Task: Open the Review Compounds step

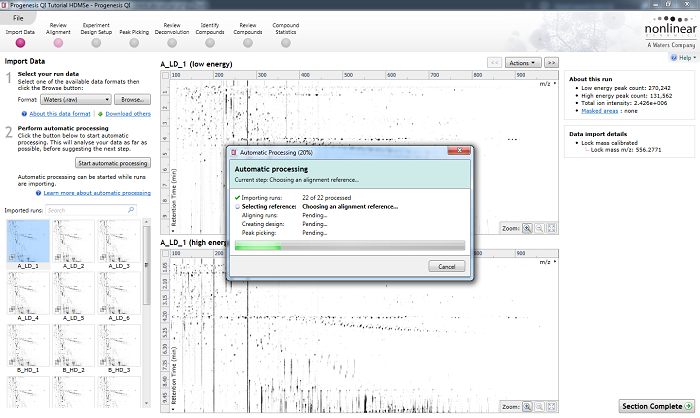Action: [248, 43]
